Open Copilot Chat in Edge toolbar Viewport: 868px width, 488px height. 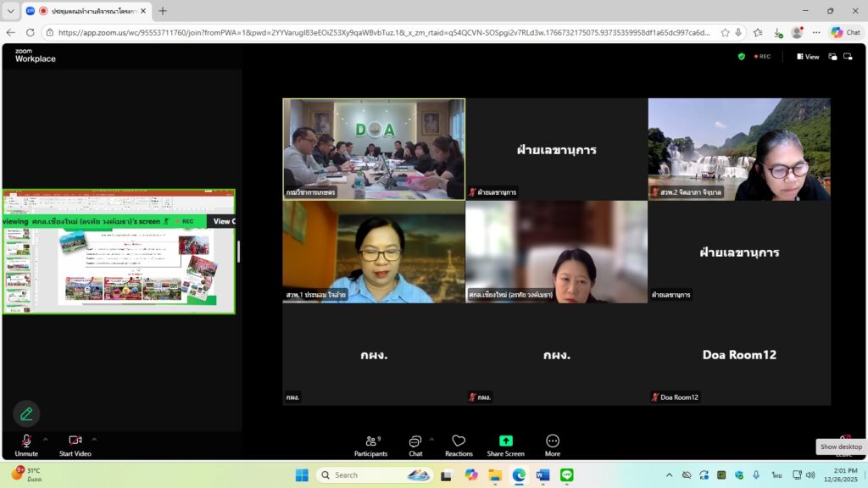(x=845, y=32)
